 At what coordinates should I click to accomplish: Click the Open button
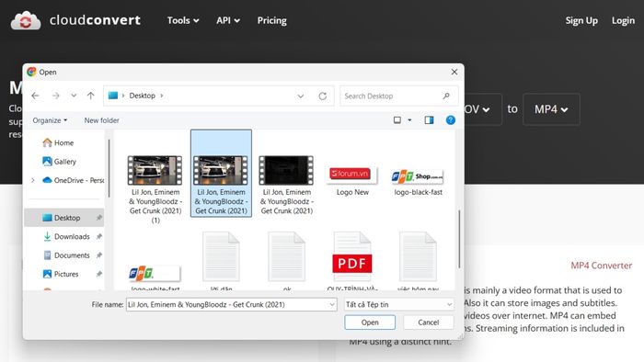[x=370, y=322]
